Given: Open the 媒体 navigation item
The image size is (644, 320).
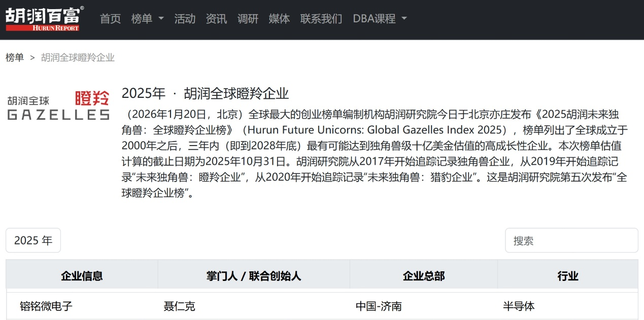Looking at the screenshot, I should click(279, 19).
